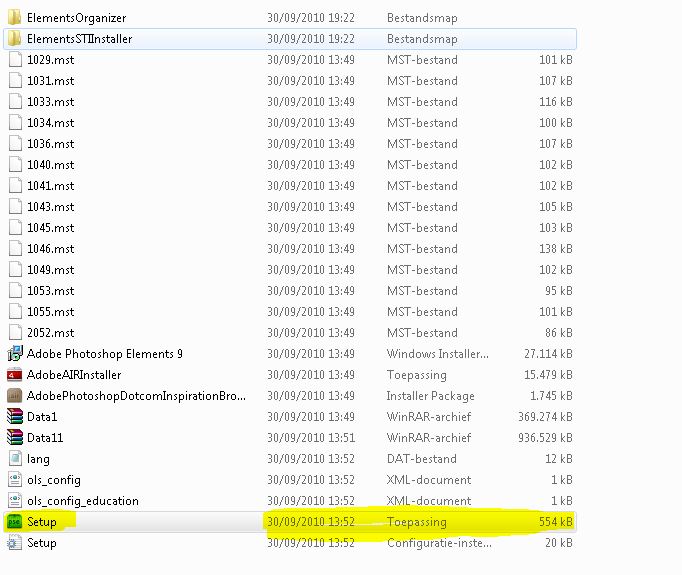Select the name AdobeAIRInstaller
This screenshot has height=575, width=682.
pyautogui.click(x=74, y=375)
